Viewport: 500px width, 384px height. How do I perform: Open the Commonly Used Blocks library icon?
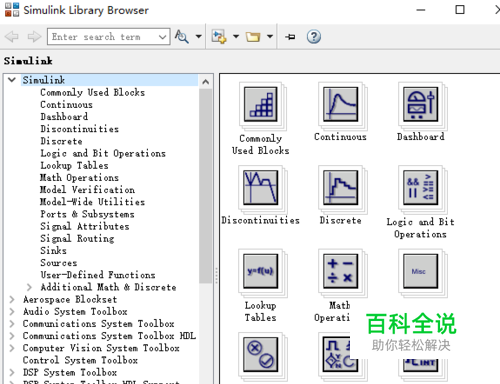(261, 104)
